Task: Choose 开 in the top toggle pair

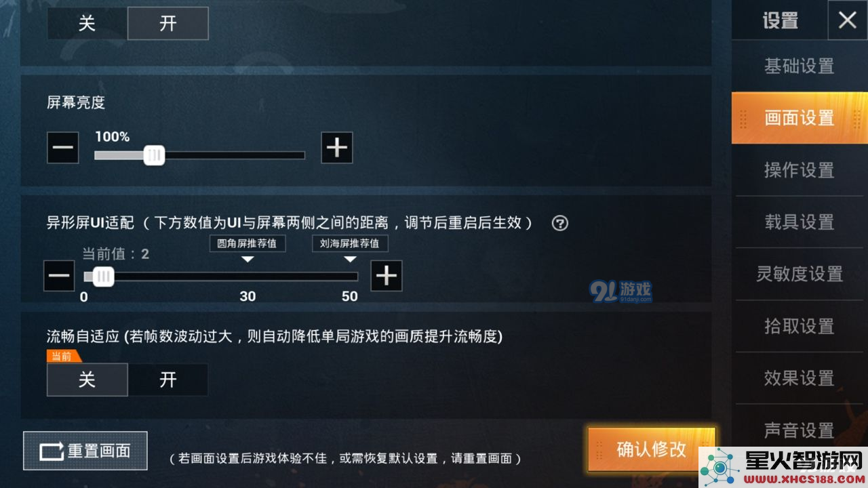Action: pos(168,23)
